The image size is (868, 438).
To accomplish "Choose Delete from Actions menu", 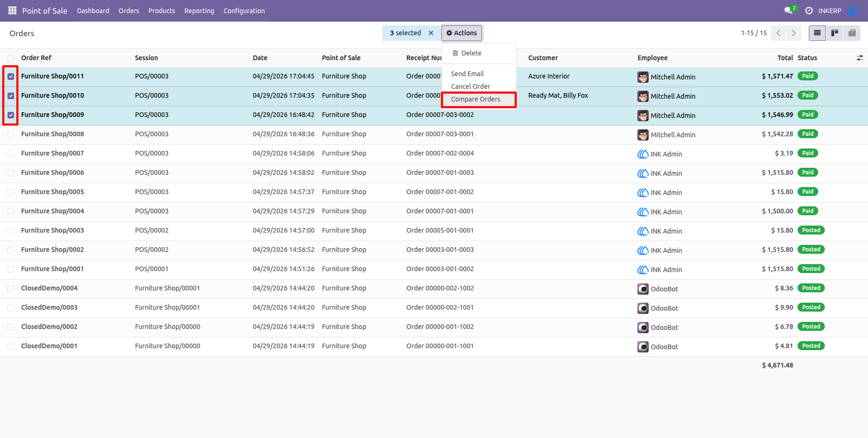I will click(x=479, y=53).
